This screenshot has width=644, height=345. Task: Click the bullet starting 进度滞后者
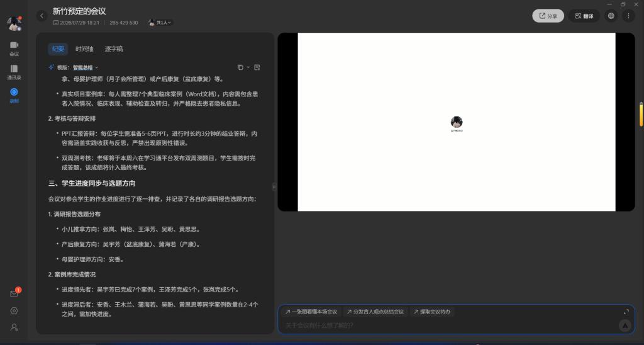(160, 309)
